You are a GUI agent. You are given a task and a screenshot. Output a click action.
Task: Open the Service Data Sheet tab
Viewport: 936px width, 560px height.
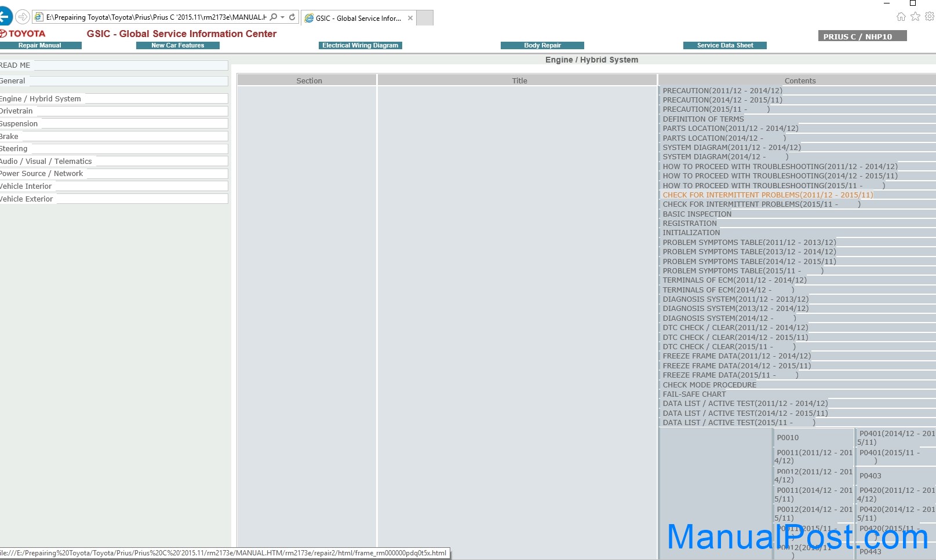coord(725,45)
